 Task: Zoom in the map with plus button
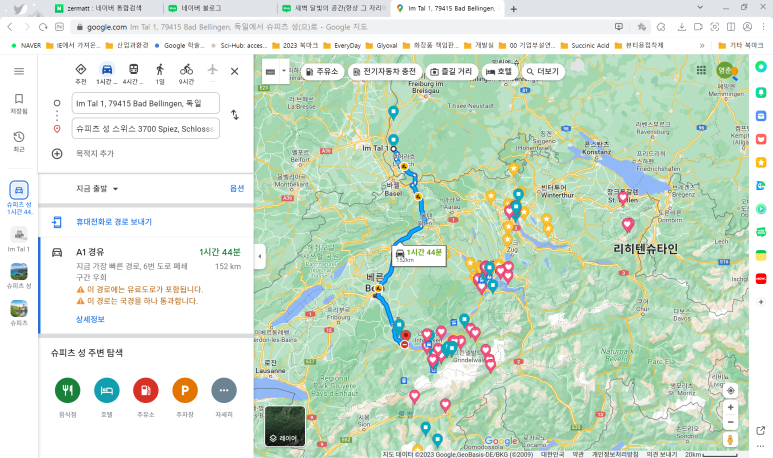tap(731, 407)
